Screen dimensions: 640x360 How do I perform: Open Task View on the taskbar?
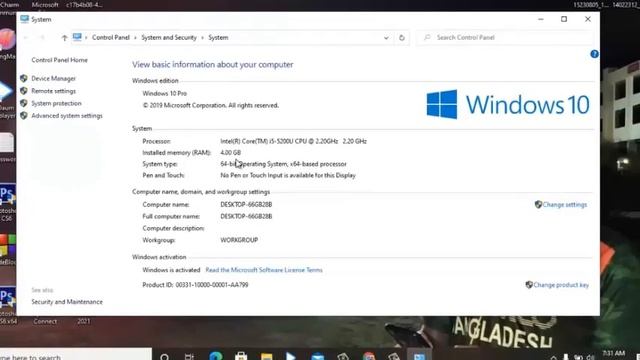tap(189, 357)
